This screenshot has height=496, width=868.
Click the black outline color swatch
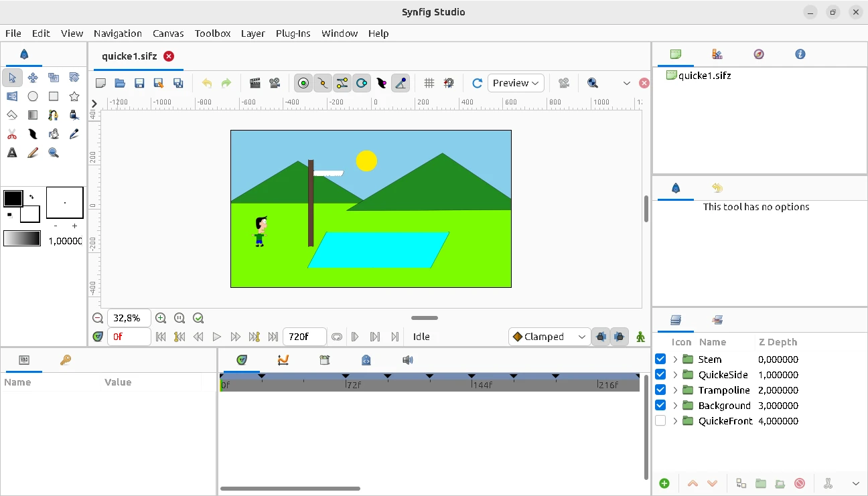(x=13, y=198)
